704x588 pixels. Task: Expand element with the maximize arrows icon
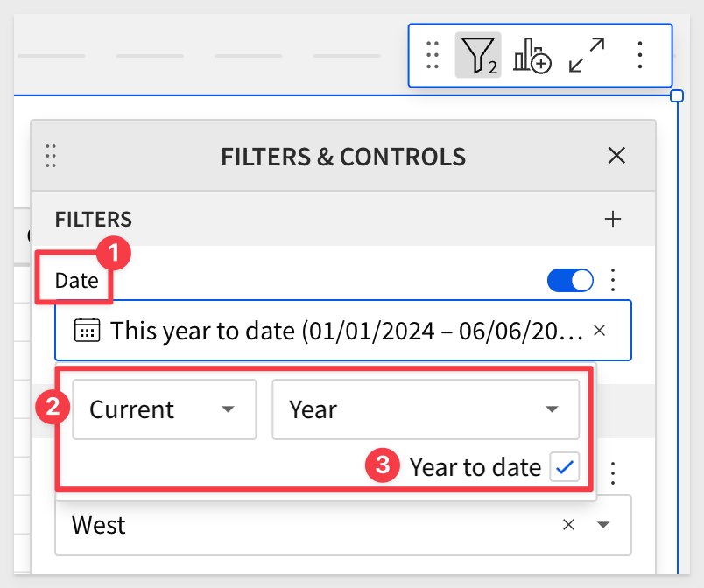tap(587, 55)
